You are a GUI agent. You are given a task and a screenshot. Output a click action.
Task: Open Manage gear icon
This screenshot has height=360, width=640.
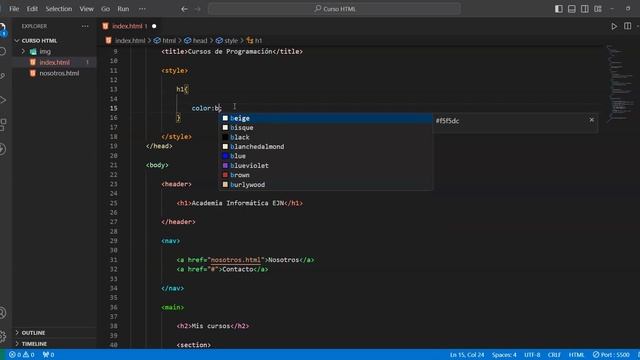click(3, 336)
